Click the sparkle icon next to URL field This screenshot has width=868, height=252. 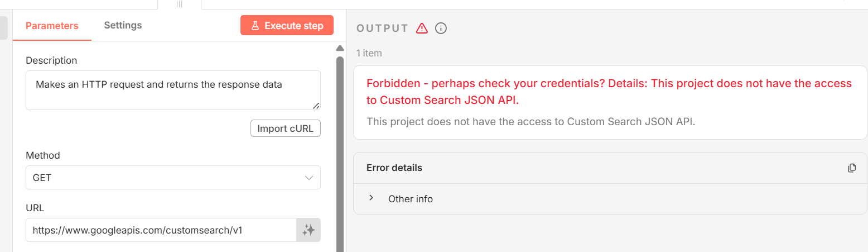[x=308, y=230]
